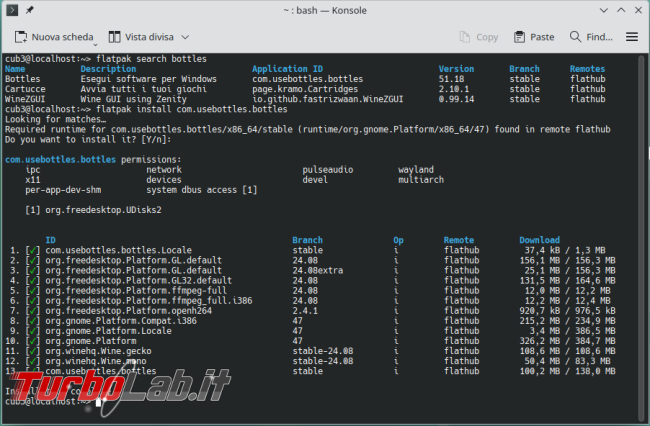Screen dimensions: 650x426
Task: Click blue 'com.usebottles.bottles' permissions heading
Action: click(x=61, y=160)
